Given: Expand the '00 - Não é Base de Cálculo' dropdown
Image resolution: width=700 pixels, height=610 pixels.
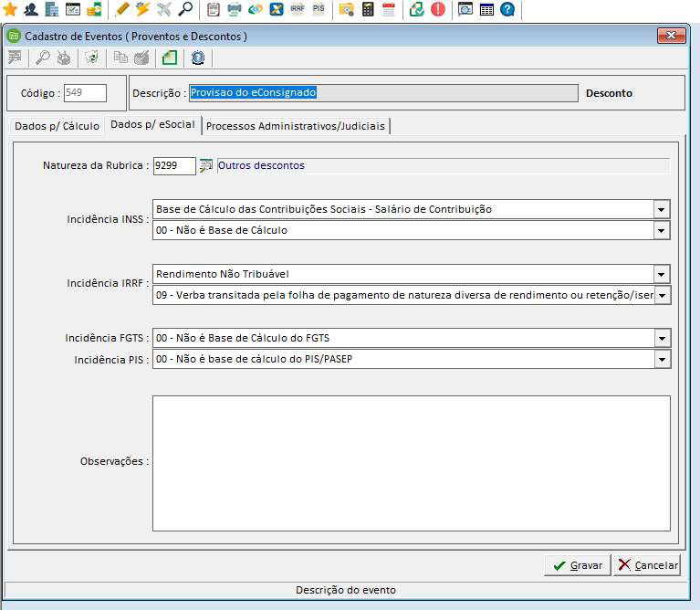Looking at the screenshot, I should point(662,231).
